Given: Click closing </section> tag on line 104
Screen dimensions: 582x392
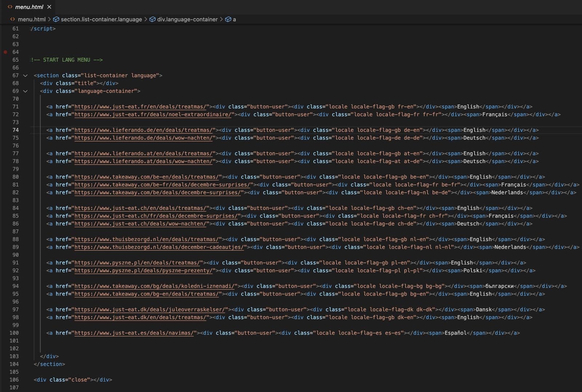Looking at the screenshot, I should tap(49, 364).
